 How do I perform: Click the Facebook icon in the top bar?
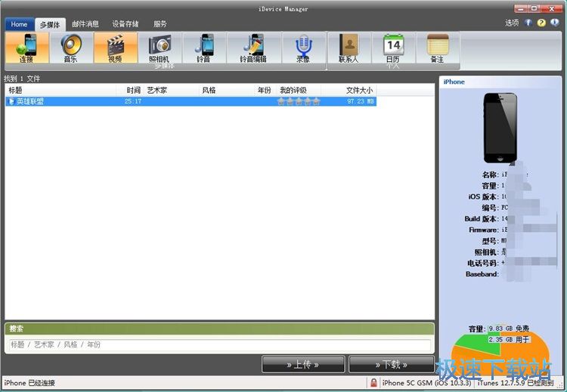tap(528, 23)
